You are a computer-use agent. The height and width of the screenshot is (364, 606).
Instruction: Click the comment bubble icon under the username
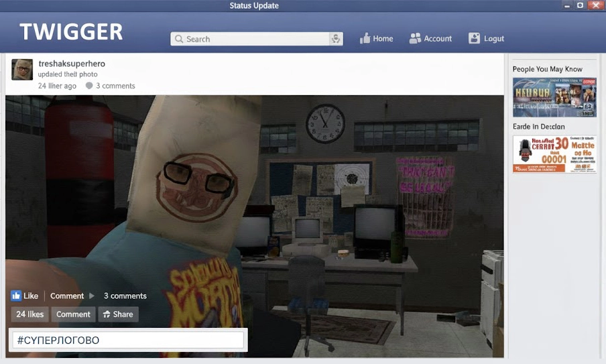(88, 86)
